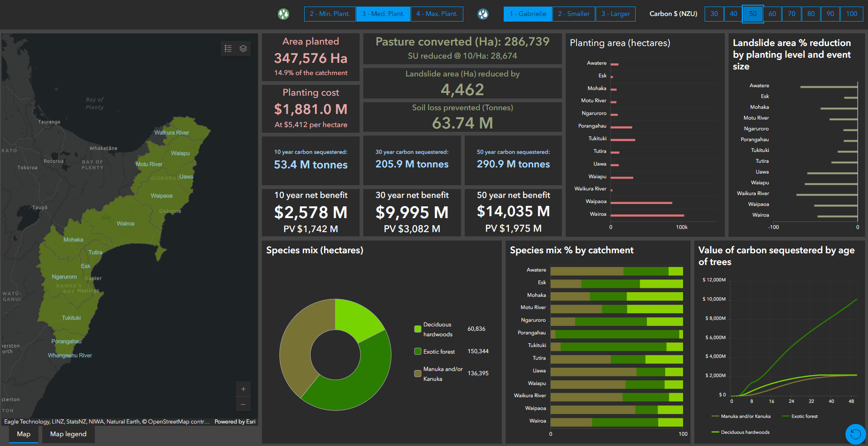Switch to the Map legend tab
Screen dimensions: 868x446
coord(69,434)
